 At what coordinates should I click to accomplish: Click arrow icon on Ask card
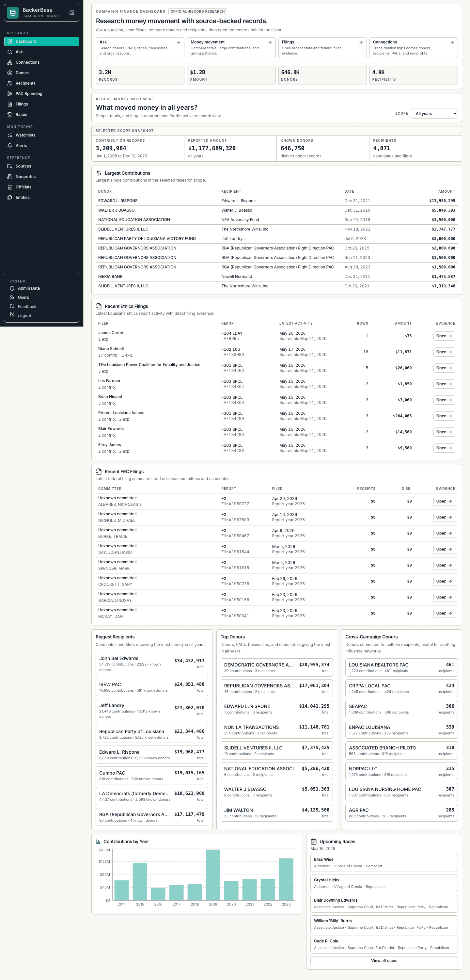179,42
